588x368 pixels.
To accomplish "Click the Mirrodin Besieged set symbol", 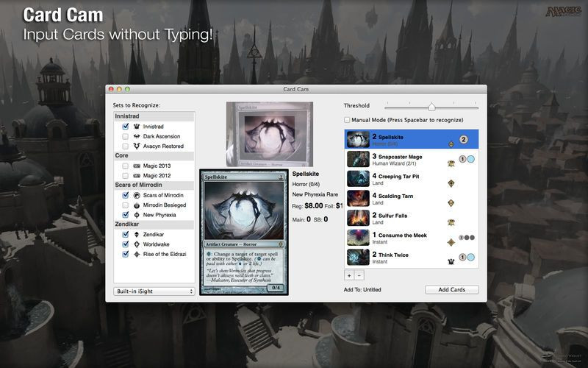I will tap(137, 205).
